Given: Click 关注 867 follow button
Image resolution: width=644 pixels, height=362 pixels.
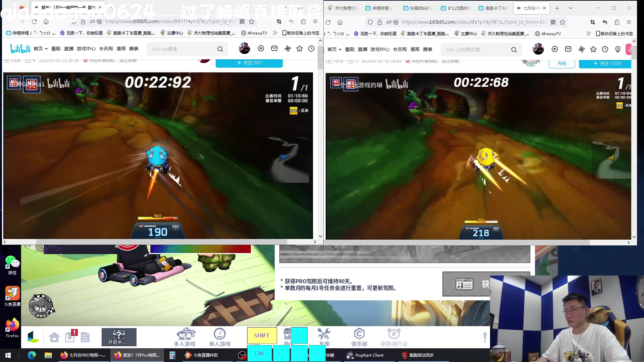Looking at the screenshot, I should [x=249, y=63].
